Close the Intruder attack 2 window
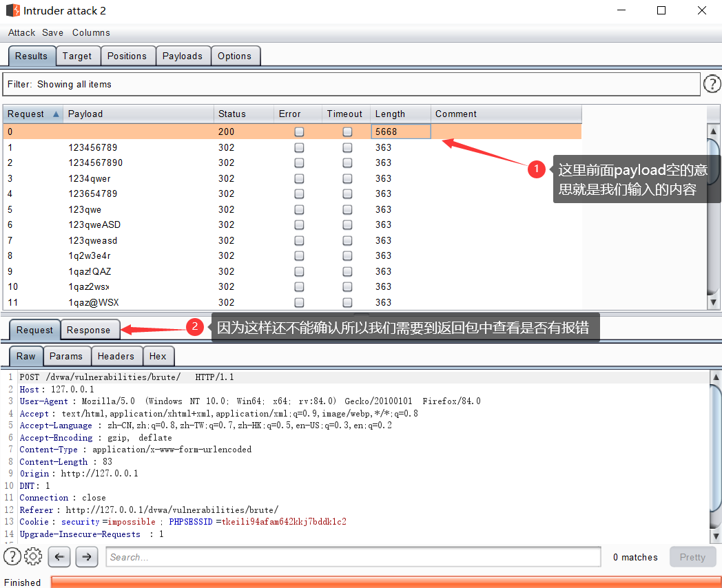Image resolution: width=722 pixels, height=588 pixels. pos(702,10)
